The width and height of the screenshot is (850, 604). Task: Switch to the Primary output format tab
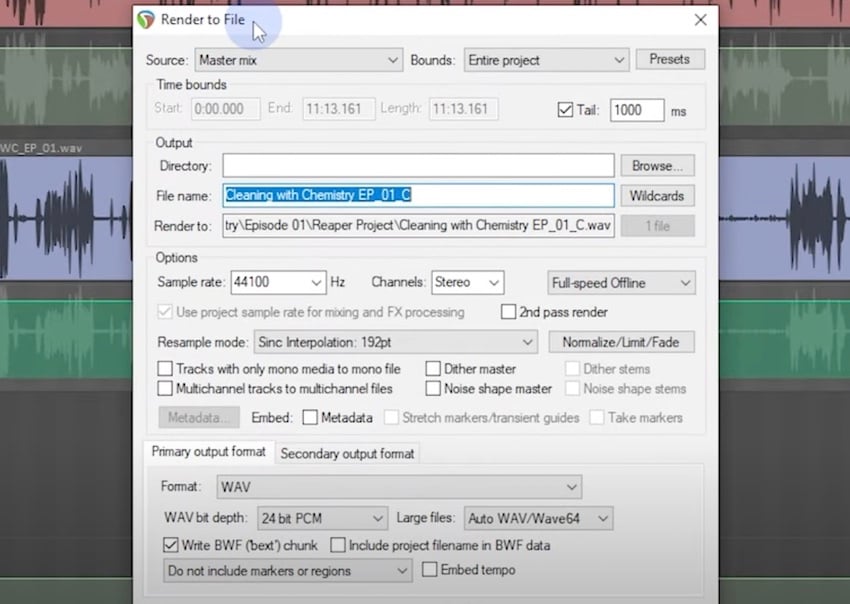click(209, 452)
